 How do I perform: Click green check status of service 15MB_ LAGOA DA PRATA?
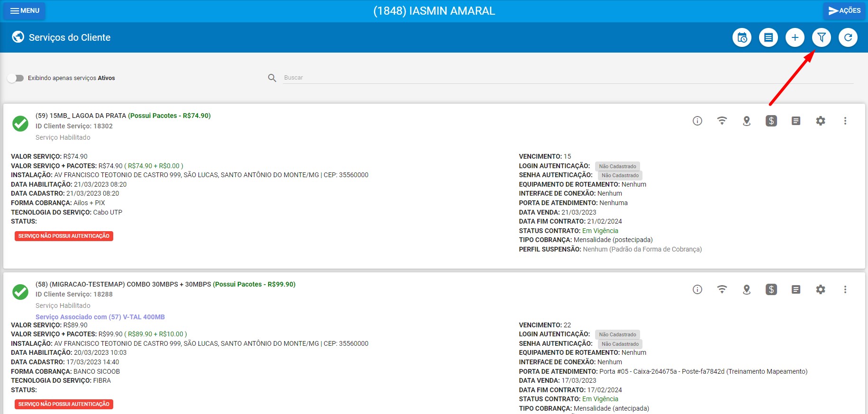(x=20, y=124)
